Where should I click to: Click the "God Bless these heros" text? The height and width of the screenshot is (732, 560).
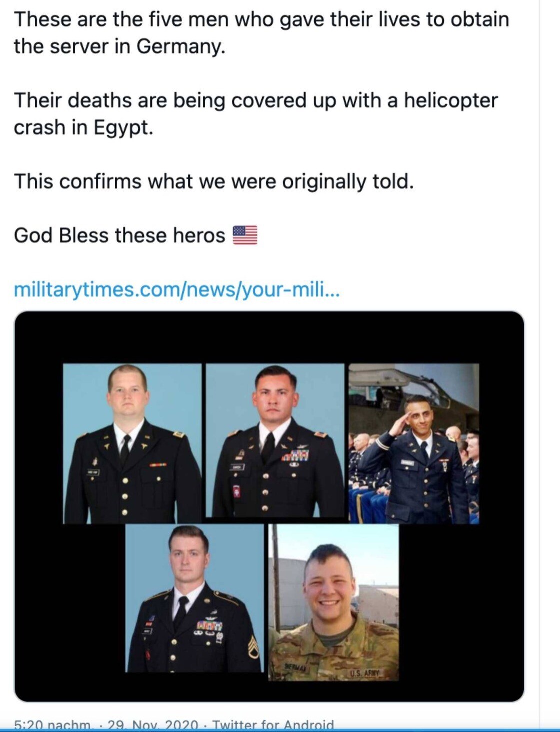119,235
